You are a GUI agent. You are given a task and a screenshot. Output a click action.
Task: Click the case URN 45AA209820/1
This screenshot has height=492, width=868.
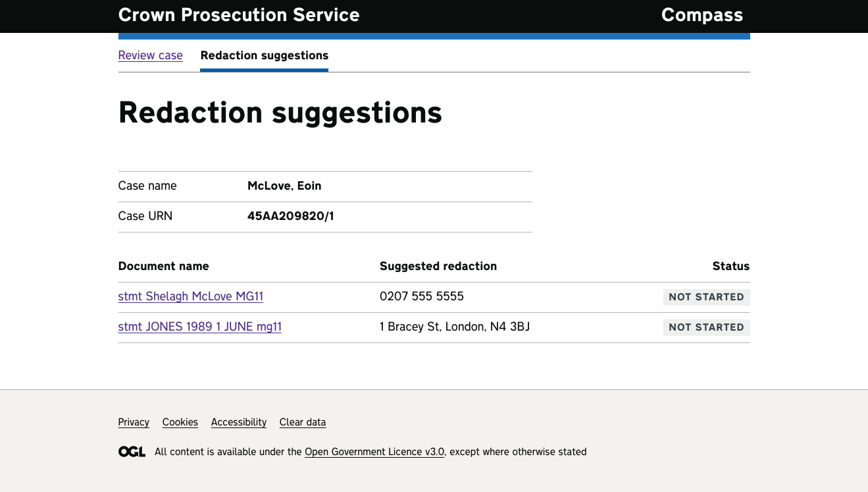(x=290, y=216)
